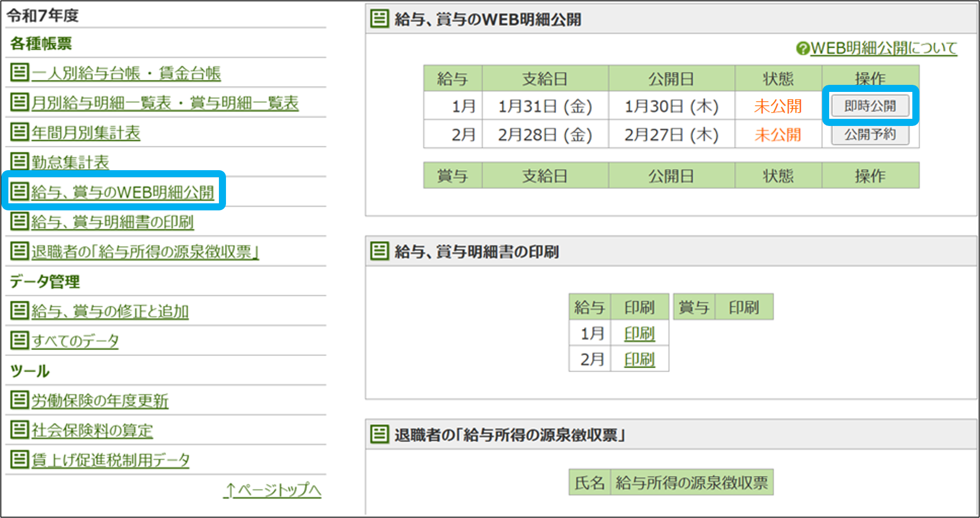Click the document icon beside 勤怠集計表
980x518 pixels.
click(x=19, y=161)
